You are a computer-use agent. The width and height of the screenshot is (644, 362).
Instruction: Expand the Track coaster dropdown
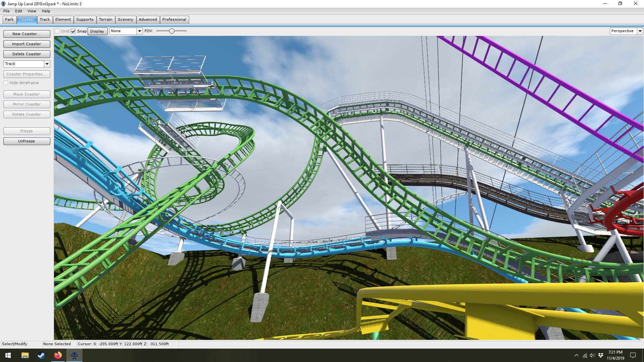[47, 64]
